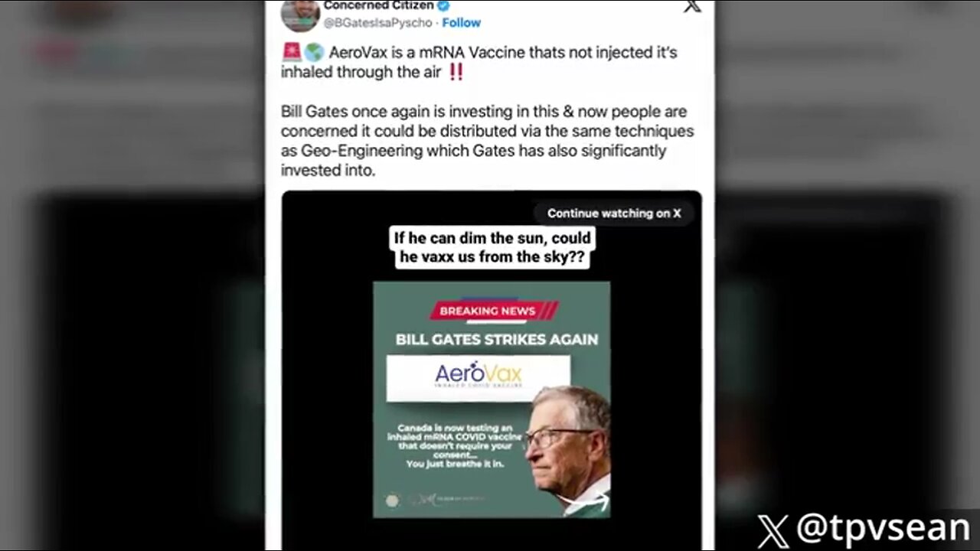Screen dimensions: 980x551
Task: Click the "If he can dim the sun" caption
Action: tap(492, 247)
